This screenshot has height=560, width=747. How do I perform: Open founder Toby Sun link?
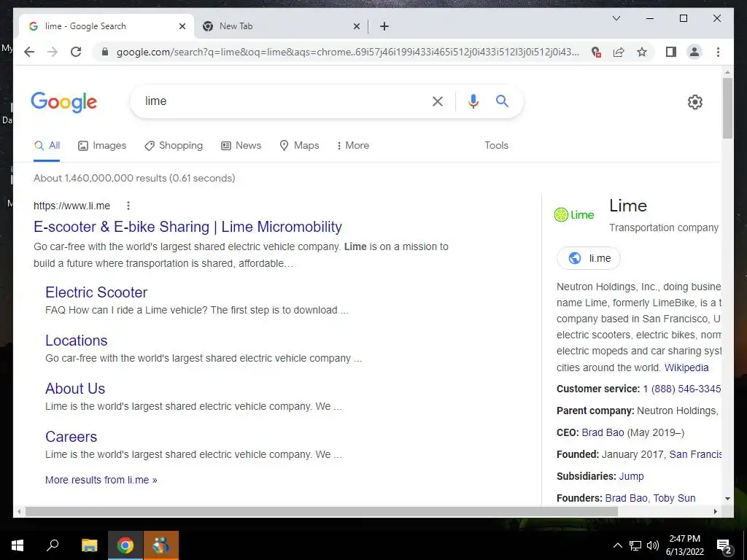pyautogui.click(x=674, y=498)
